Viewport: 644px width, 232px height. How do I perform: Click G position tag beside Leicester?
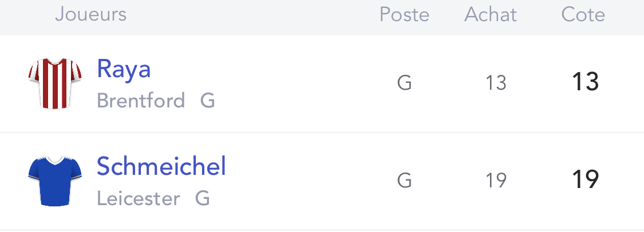[x=203, y=199]
